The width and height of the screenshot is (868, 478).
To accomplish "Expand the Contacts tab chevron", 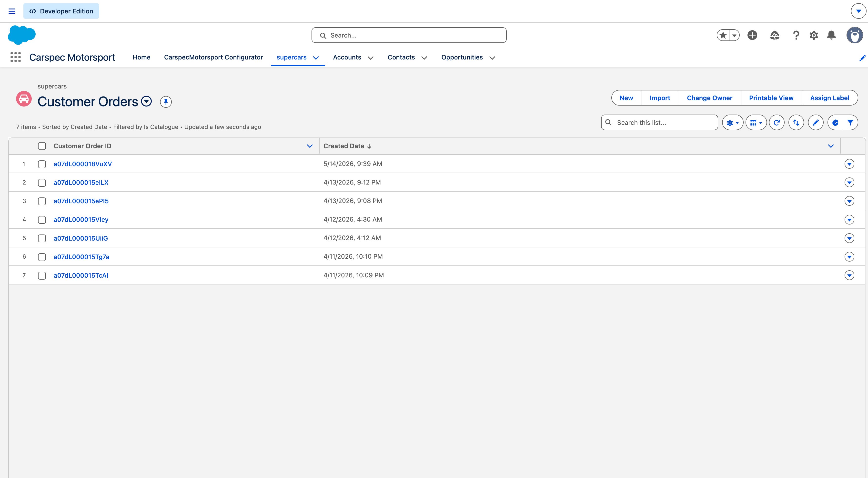I will [424, 58].
